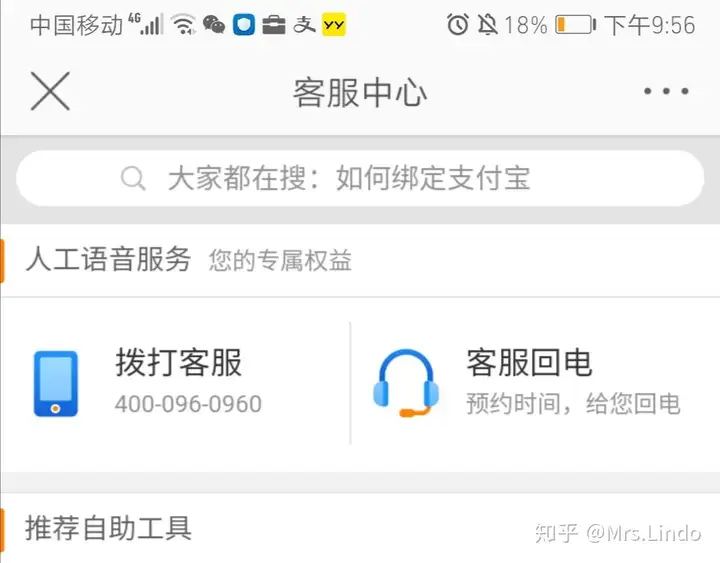Tap the blue phone icon
The width and height of the screenshot is (720, 563).
point(56,383)
